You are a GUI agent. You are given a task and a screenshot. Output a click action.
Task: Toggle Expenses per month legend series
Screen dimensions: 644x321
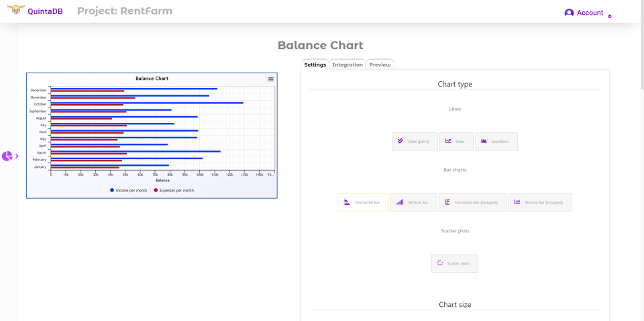click(174, 191)
